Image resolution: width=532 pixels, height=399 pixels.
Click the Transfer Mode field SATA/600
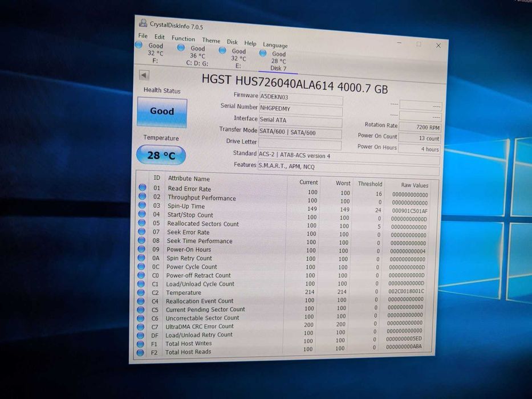click(300, 133)
